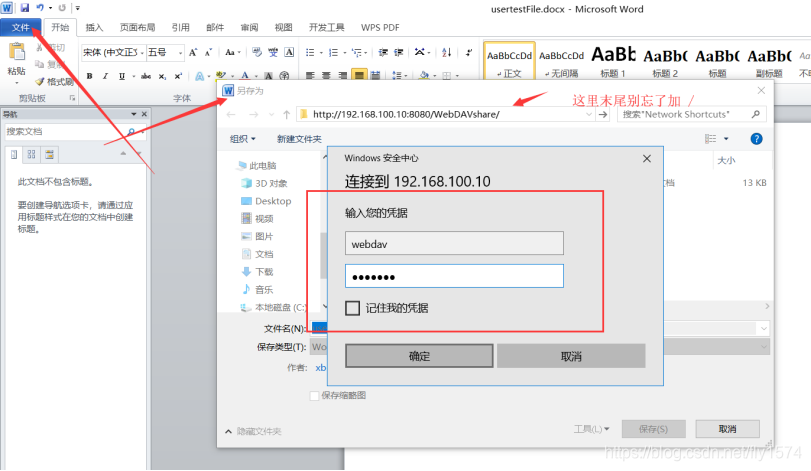The height and width of the screenshot is (471, 811).
Task: Click the Save icon in quick access toolbar
Action: tap(24, 8)
